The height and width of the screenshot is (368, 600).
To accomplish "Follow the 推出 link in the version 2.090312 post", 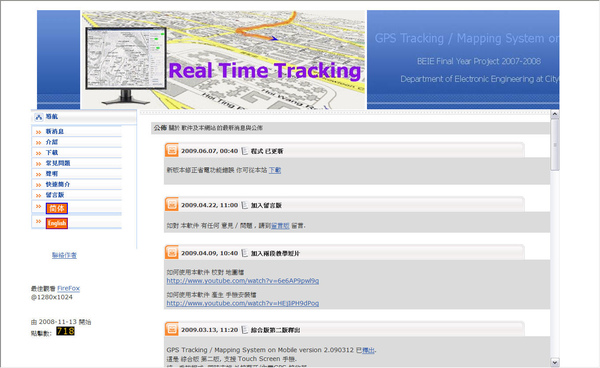I will [368, 350].
